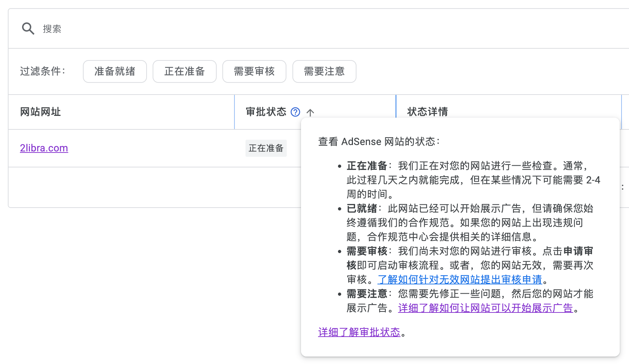Click the 正在准备 status badge

266,148
